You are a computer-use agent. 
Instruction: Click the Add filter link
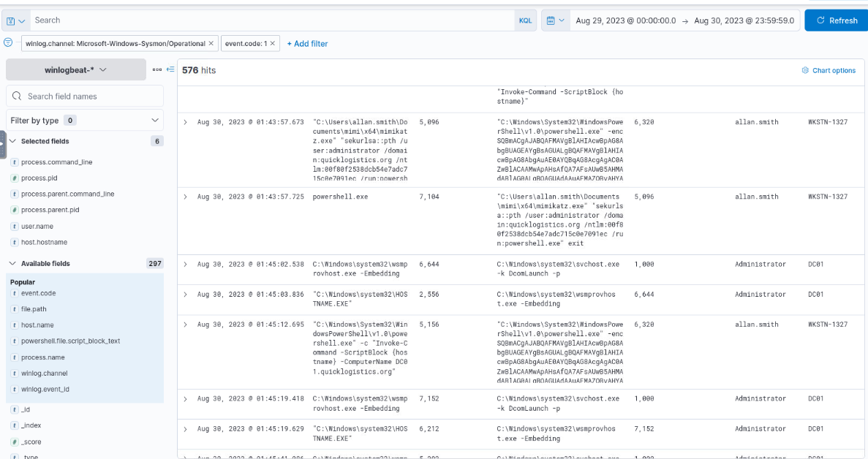307,44
